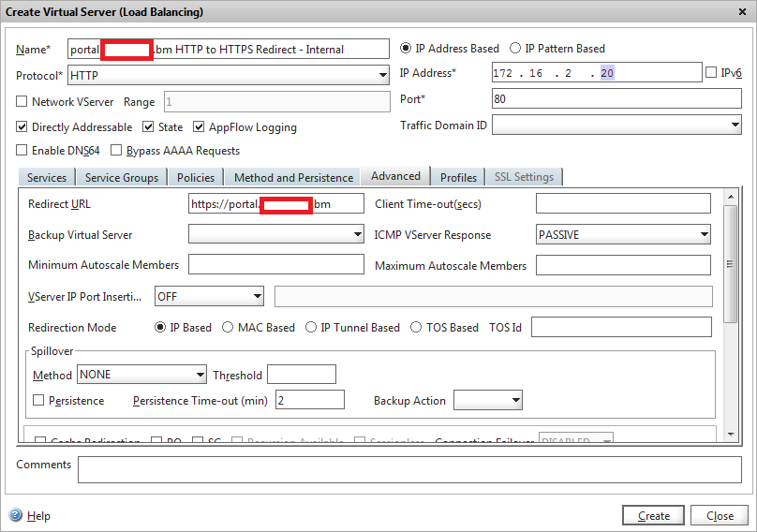Viewport: 757px width, 532px height.
Task: Click the Create button
Action: [x=653, y=515]
